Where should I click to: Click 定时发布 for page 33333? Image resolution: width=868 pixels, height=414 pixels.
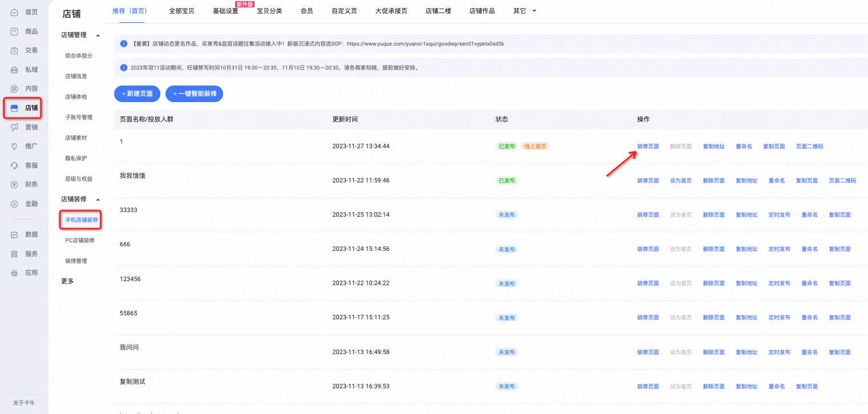pos(780,215)
